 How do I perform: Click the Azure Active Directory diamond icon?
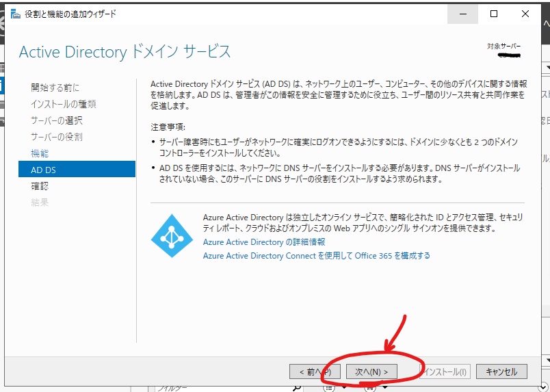click(x=172, y=235)
